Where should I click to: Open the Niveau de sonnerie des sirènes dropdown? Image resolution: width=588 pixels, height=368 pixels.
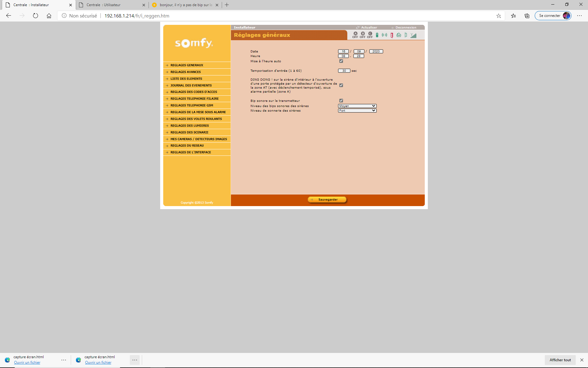(357, 111)
